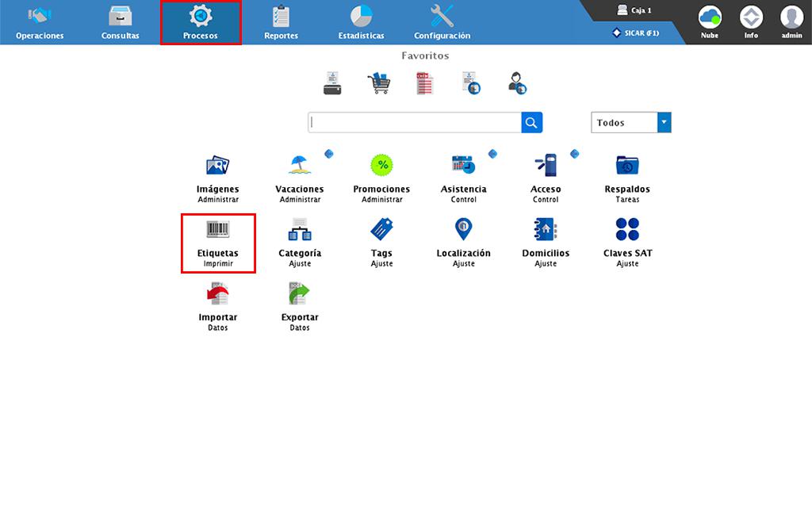The height and width of the screenshot is (509, 812).
Task: Click into the process search field
Action: (x=415, y=122)
